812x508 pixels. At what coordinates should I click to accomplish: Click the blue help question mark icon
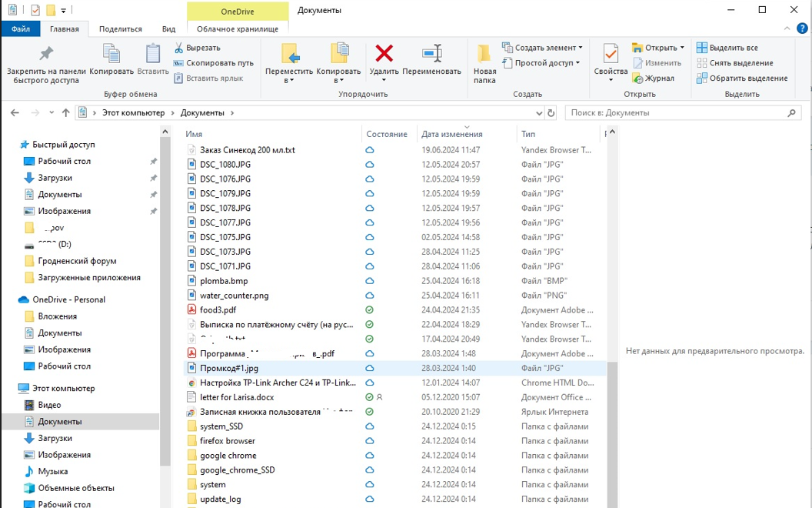[x=802, y=28]
